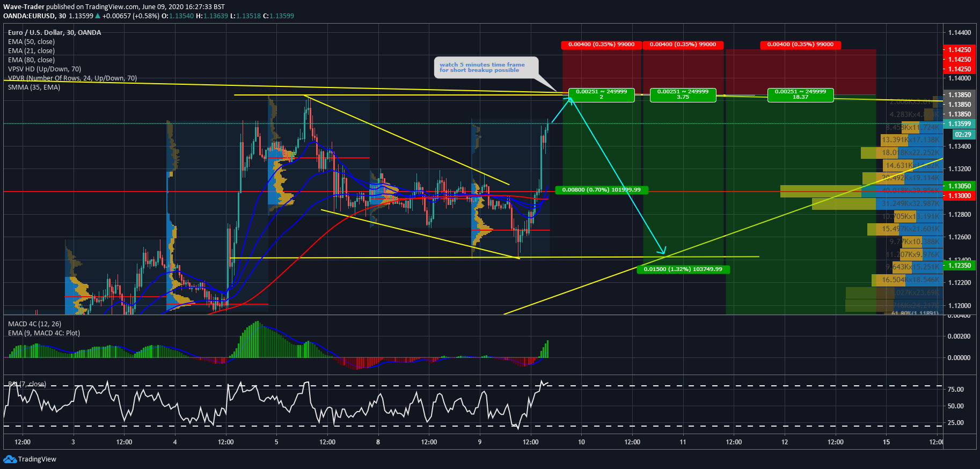Click the 1.14400 price scale value
Image resolution: width=980 pixels, height=469 pixels.
coord(959,33)
